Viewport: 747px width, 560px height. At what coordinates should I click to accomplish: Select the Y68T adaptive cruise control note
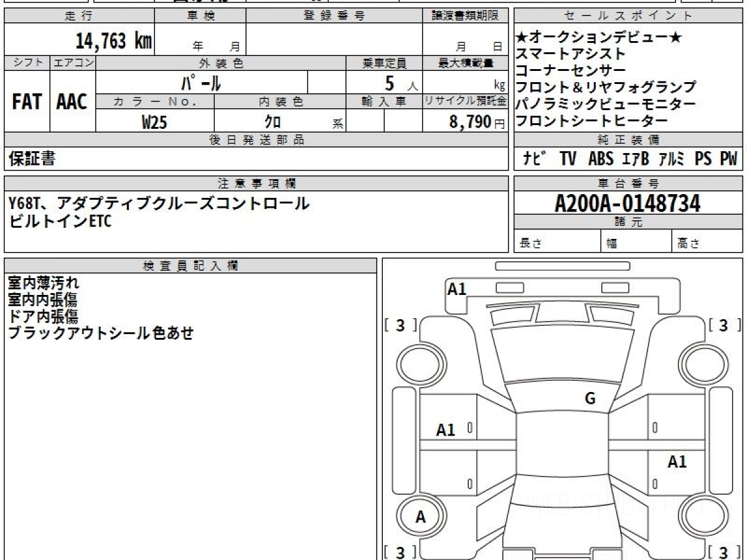point(159,203)
